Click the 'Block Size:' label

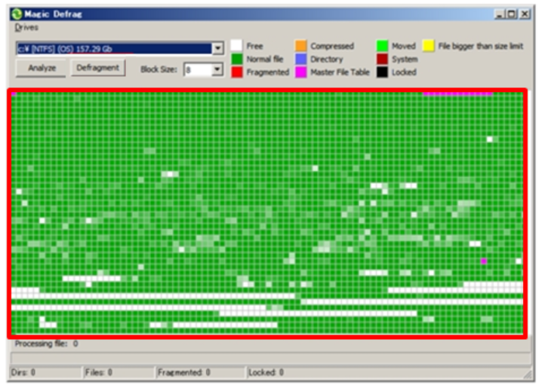click(158, 70)
